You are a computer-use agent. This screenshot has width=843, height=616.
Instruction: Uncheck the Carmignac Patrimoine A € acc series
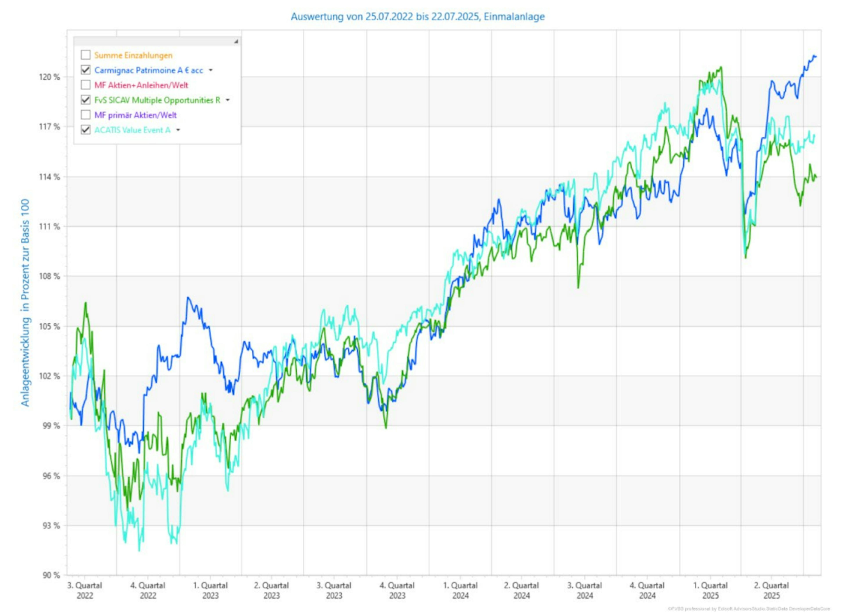click(x=85, y=70)
